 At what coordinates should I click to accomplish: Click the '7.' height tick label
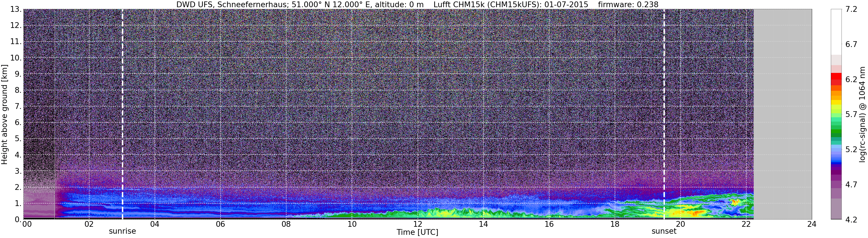click(x=18, y=106)
